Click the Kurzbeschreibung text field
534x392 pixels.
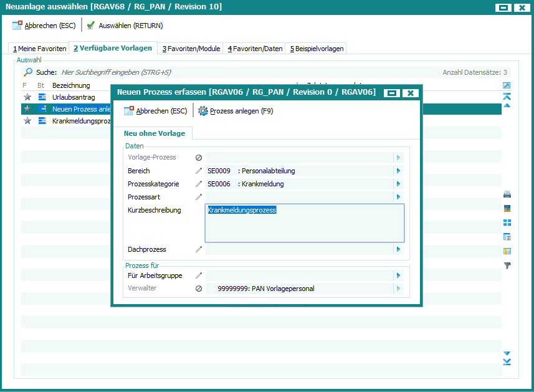(305, 223)
